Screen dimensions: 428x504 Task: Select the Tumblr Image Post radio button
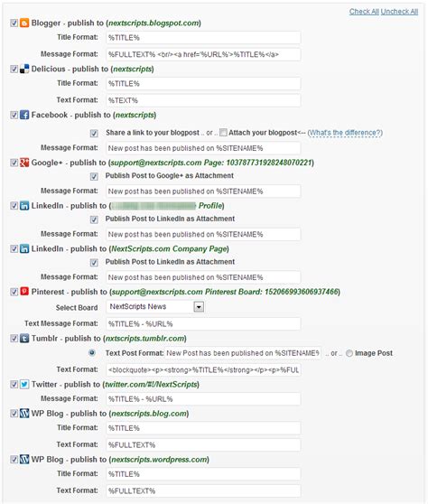coord(349,353)
